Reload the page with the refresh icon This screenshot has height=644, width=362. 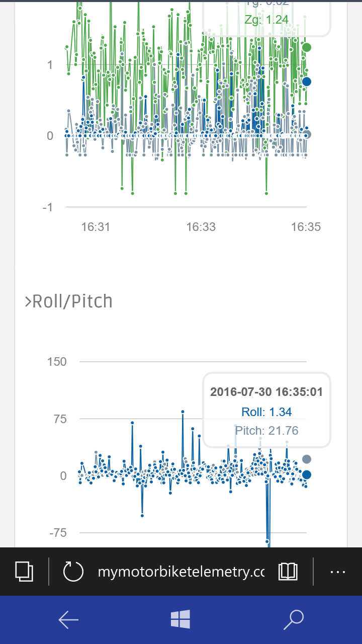click(73, 572)
